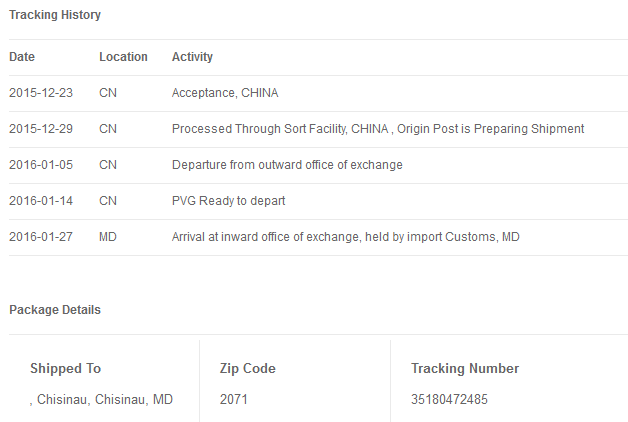Select the PVG Ready to depart activity
The image size is (628, 422).
[x=229, y=201]
